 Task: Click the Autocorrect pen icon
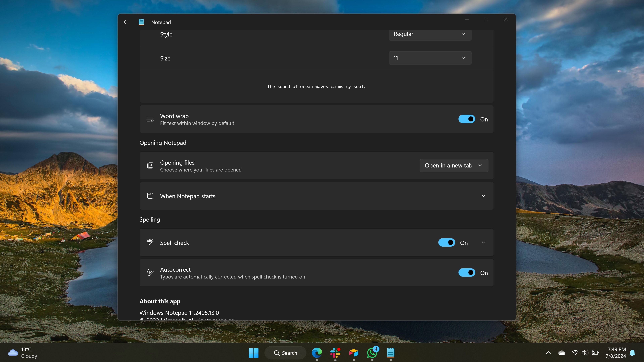click(149, 272)
